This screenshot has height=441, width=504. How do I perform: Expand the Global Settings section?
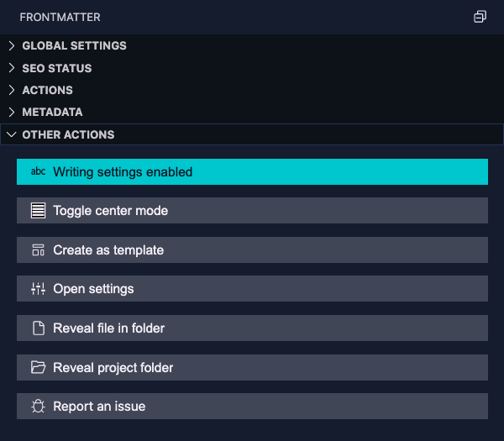click(x=74, y=46)
